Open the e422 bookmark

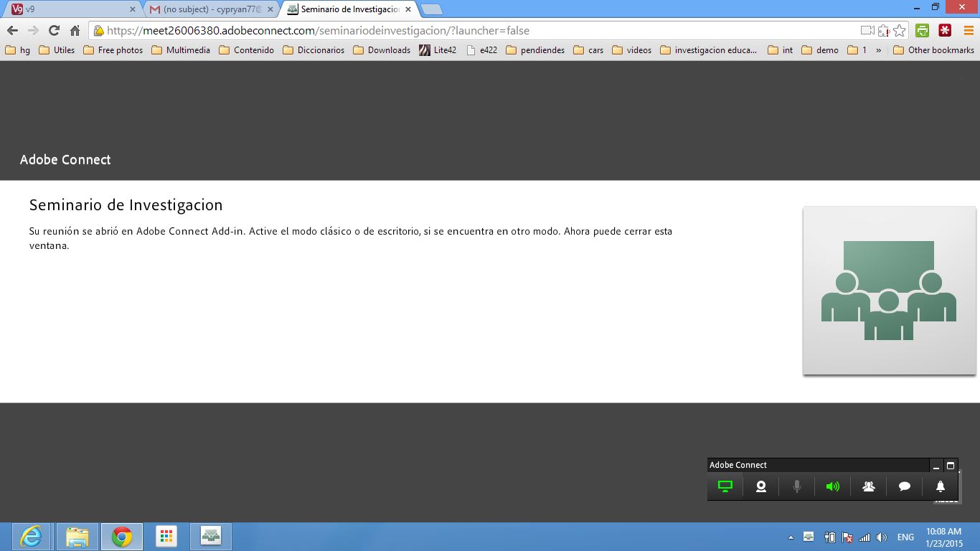click(481, 50)
